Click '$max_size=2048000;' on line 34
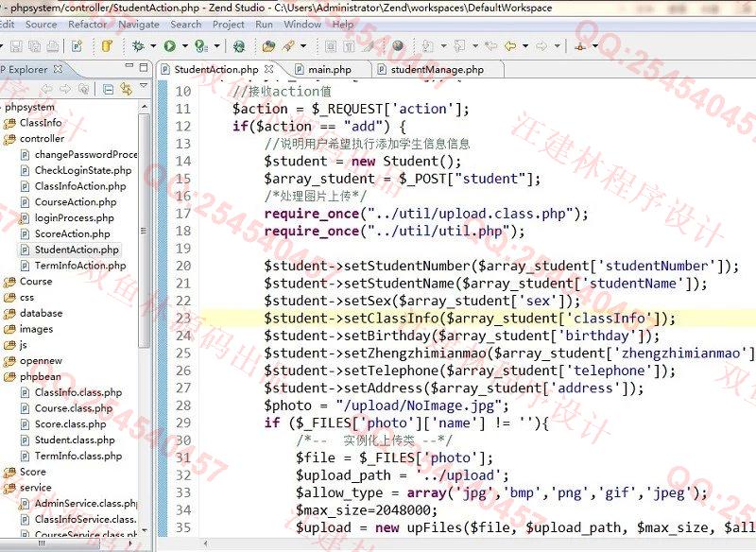Viewport: 756px width, 552px height. click(x=367, y=510)
